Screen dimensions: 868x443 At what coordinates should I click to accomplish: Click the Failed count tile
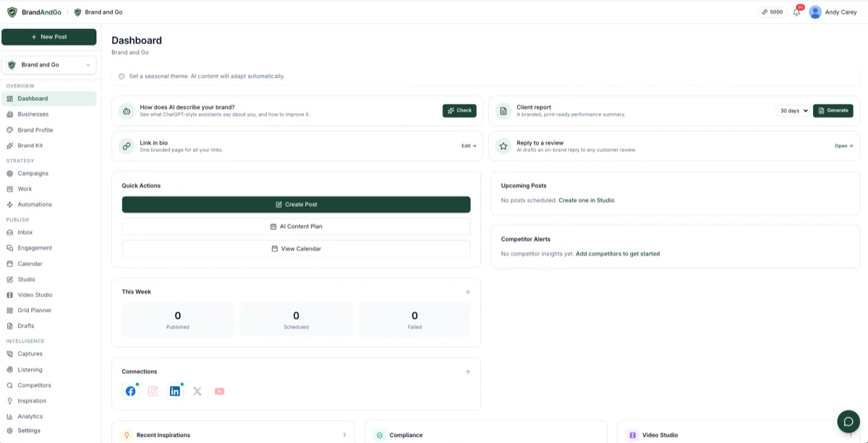[x=414, y=320]
